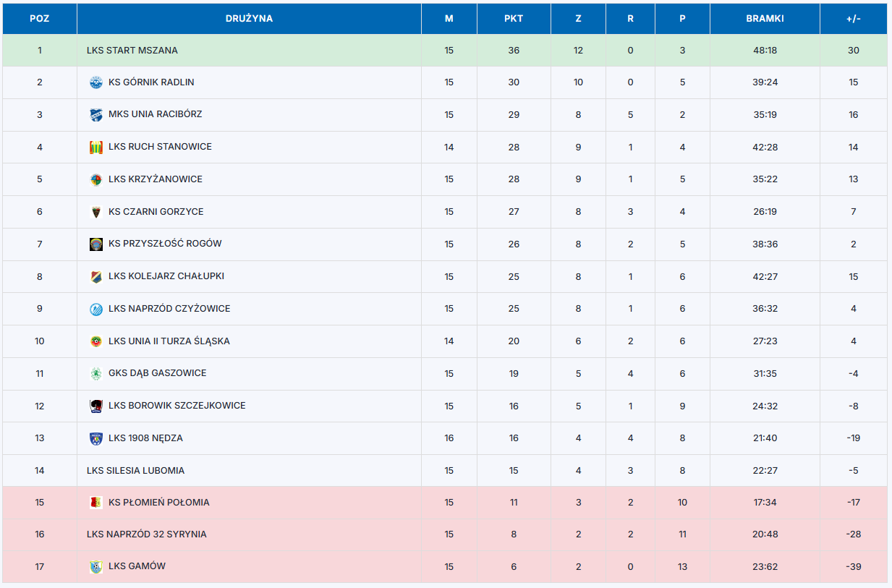
Task: Click the LKS Gamów club crest
Action: point(95,566)
